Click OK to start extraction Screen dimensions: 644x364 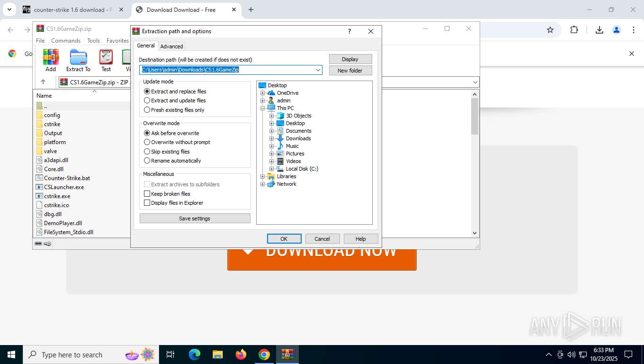pos(284,239)
